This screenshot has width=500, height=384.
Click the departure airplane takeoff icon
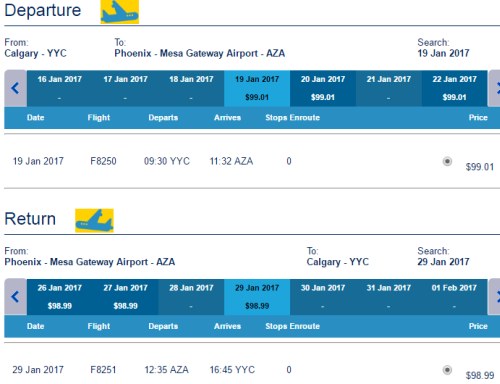120,12
